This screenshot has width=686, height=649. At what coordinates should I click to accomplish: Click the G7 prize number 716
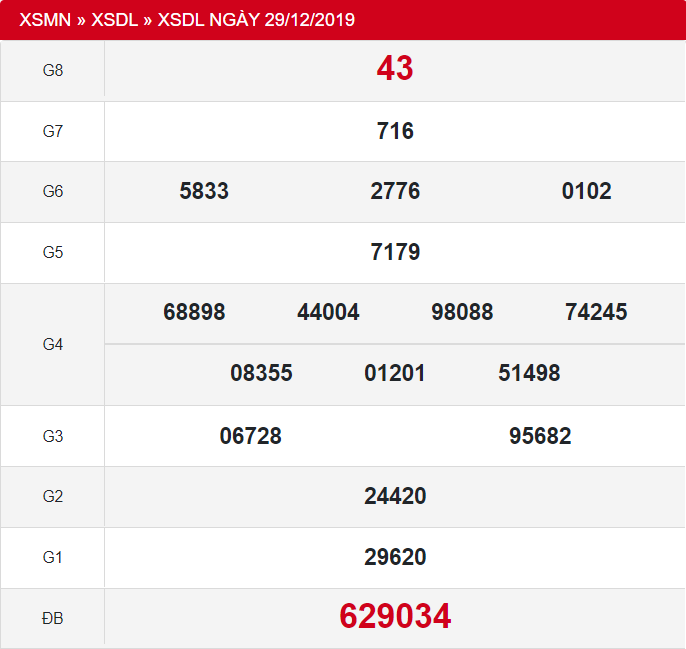coord(395,131)
